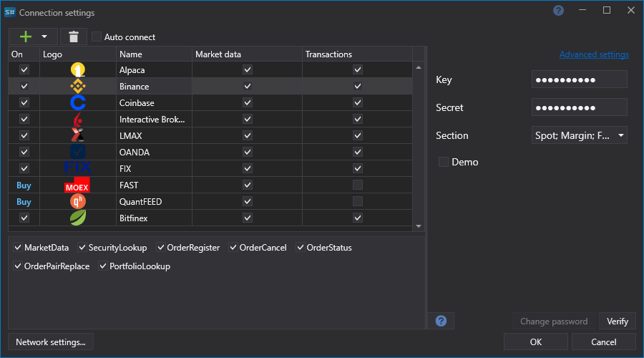Sort by the Transactions column header

pyautogui.click(x=357, y=54)
